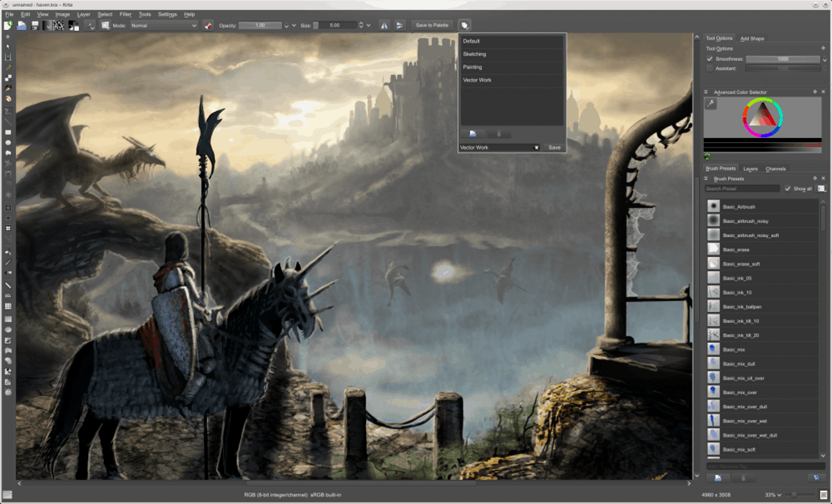This screenshot has height=504, width=832.
Task: Open the Settings menu
Action: [x=167, y=14]
